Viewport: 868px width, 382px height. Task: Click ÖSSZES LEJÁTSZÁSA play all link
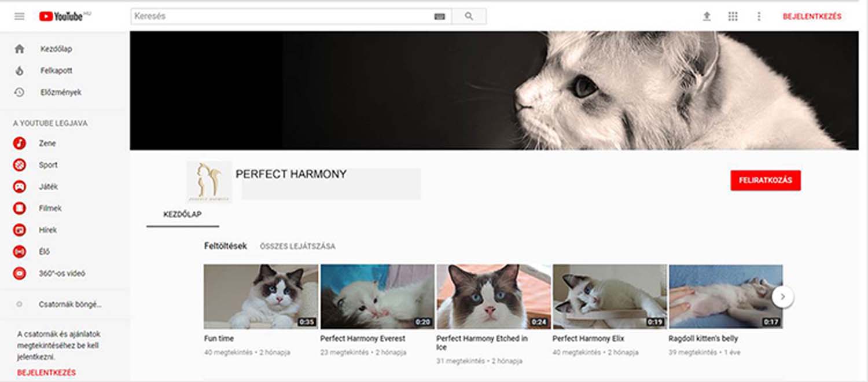point(297,246)
